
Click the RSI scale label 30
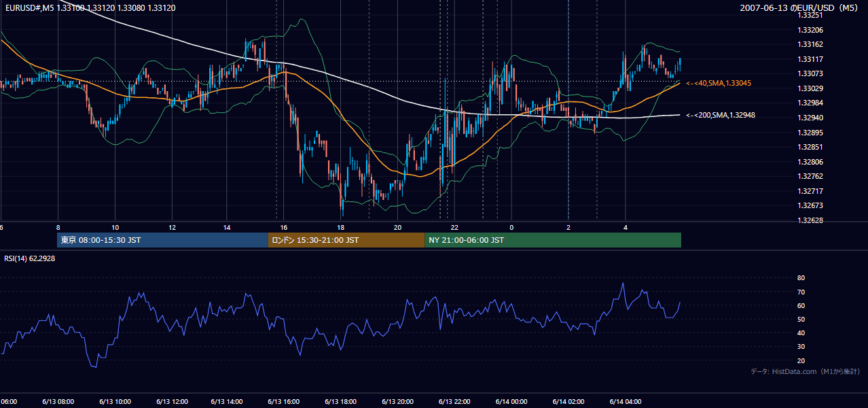[801, 347]
